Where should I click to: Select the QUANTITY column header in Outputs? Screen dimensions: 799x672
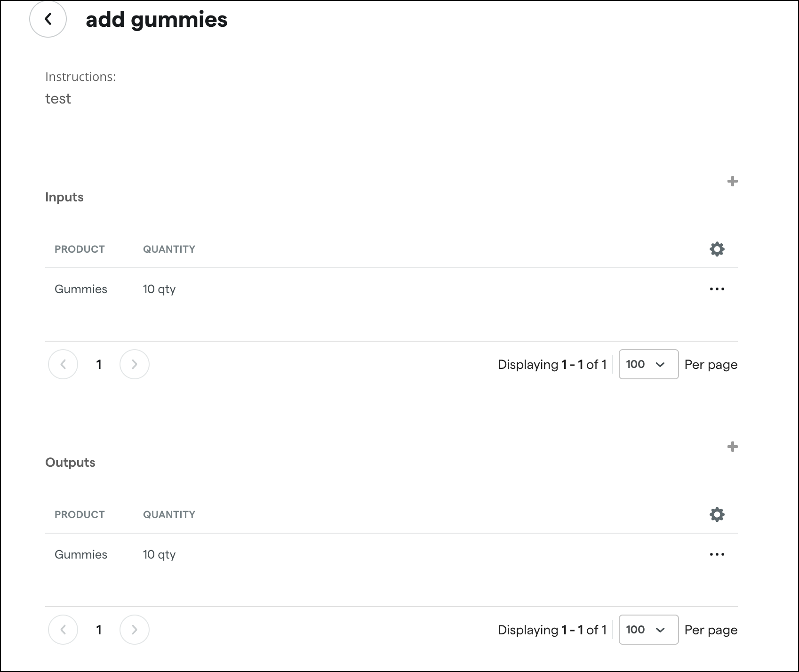169,514
